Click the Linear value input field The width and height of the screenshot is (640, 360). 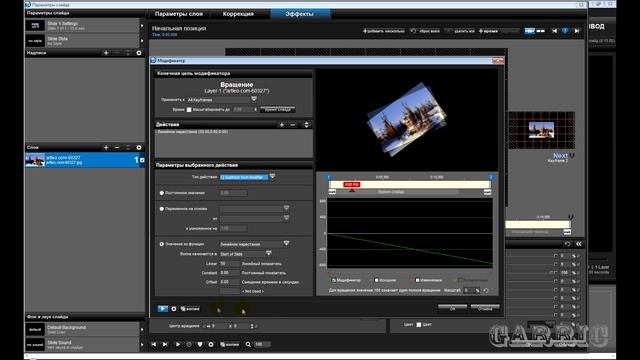229,264
